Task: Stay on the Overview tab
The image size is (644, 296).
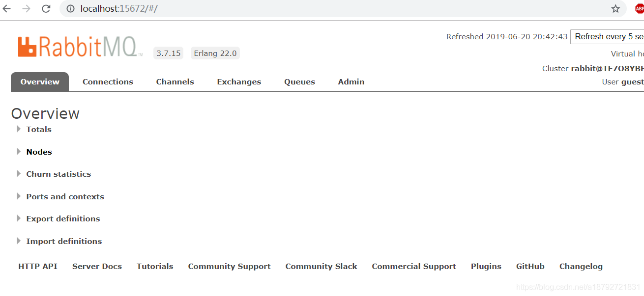Action: (40, 81)
